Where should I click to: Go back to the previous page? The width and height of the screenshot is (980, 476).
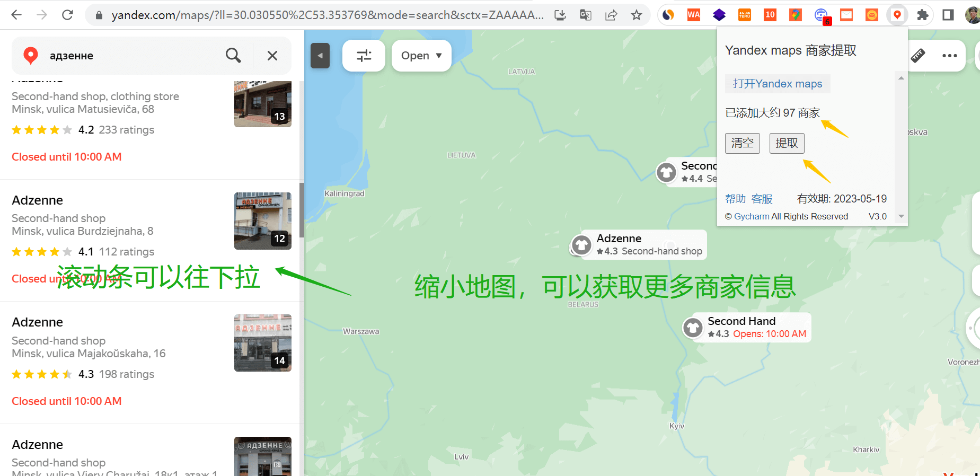point(16,15)
